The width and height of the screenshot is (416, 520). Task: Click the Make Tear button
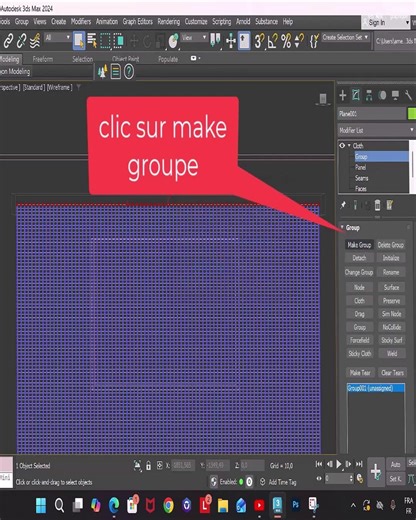(360, 373)
